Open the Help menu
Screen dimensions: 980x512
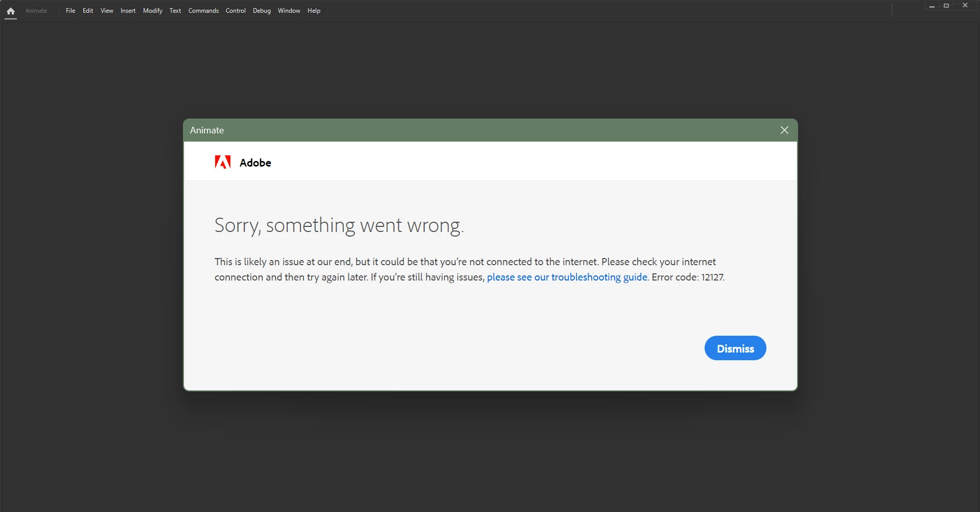[x=314, y=11]
